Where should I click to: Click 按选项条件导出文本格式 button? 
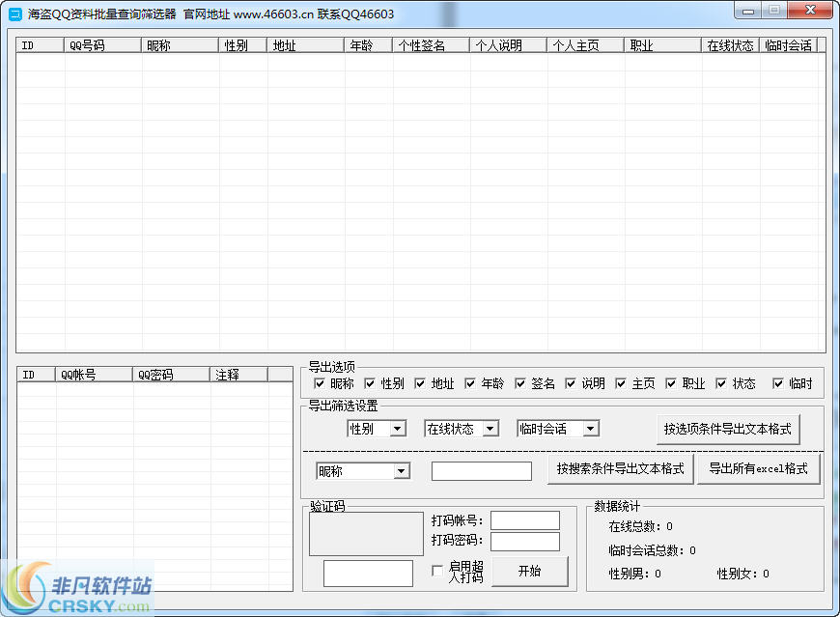coord(728,429)
